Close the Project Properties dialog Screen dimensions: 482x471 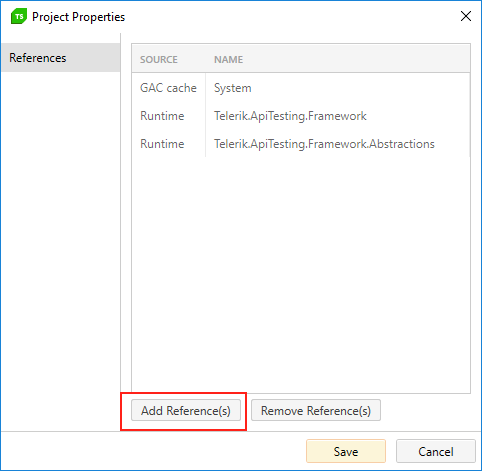coord(465,16)
